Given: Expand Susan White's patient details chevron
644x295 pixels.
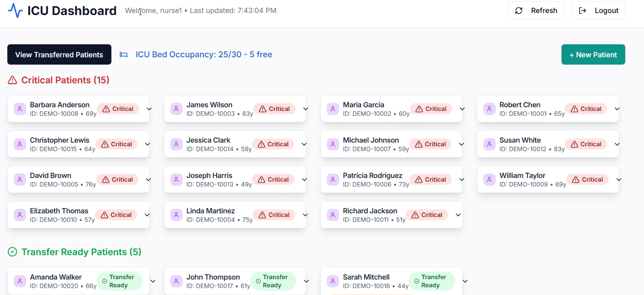Looking at the screenshot, I should 617,144.
